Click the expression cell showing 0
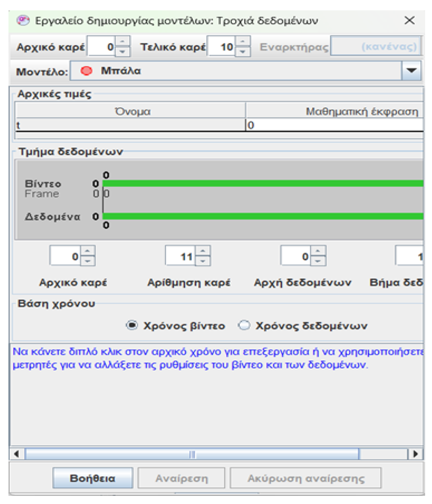Screen dimensions: 432x504 click(334, 125)
